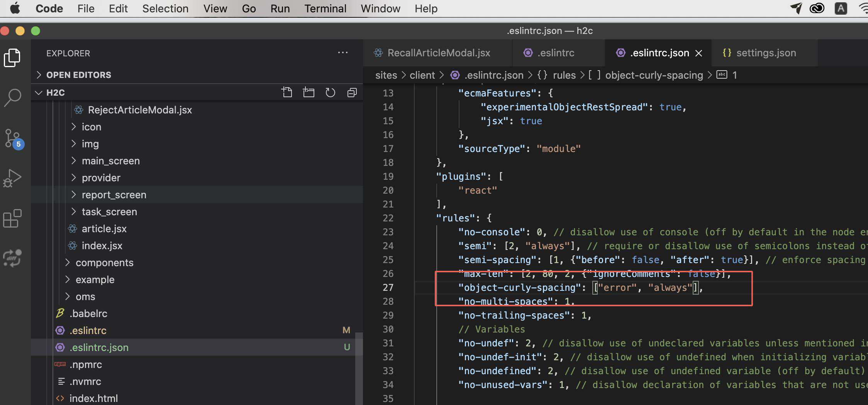This screenshot has width=868, height=405.
Task: Open Source Control view with 5 badge
Action: pos(14,139)
